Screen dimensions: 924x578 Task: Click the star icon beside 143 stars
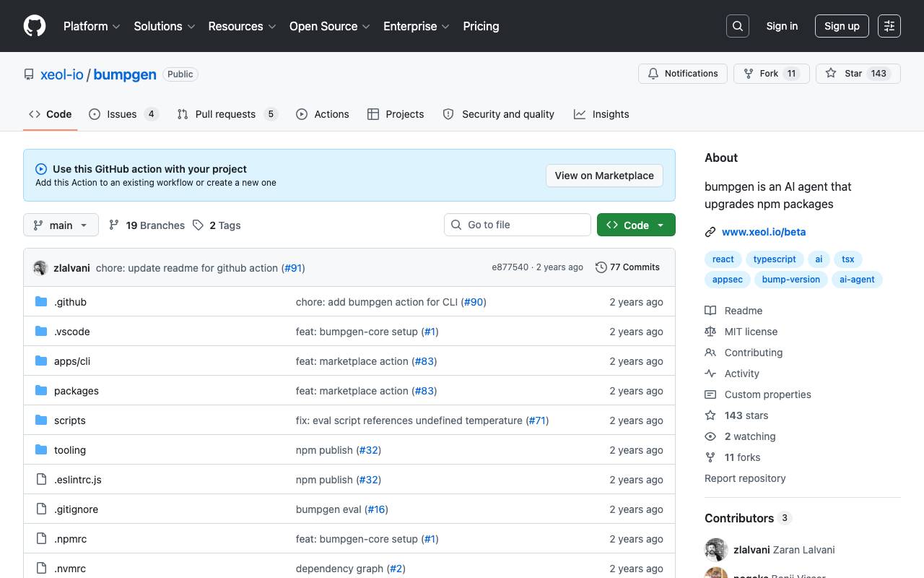pyautogui.click(x=710, y=415)
